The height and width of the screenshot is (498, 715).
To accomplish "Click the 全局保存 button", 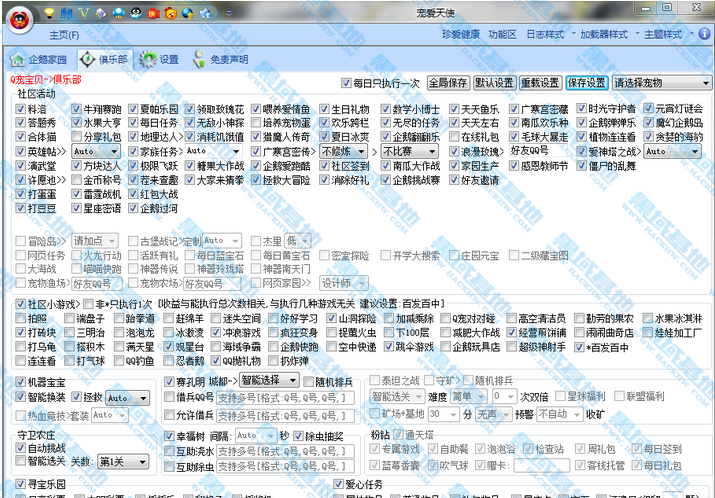I will 448,83.
